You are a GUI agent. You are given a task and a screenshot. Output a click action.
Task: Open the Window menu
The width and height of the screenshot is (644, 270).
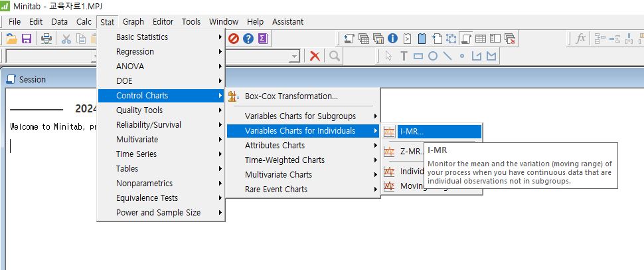pyautogui.click(x=224, y=21)
